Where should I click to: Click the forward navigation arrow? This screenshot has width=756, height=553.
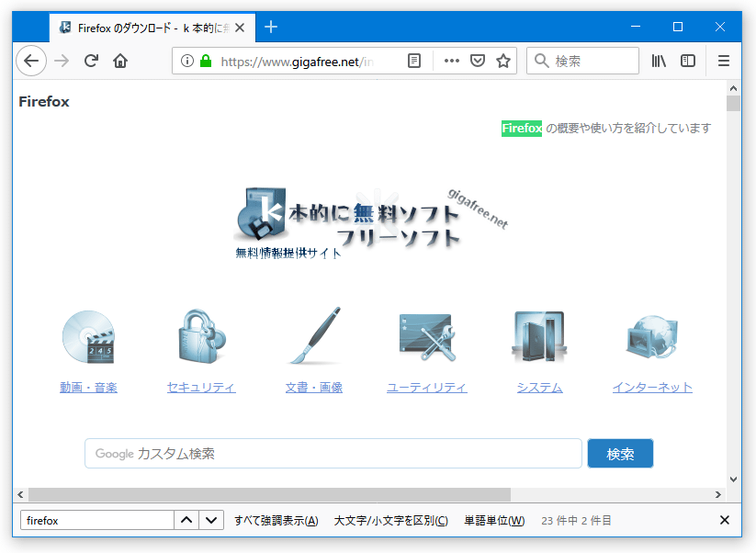click(x=62, y=61)
